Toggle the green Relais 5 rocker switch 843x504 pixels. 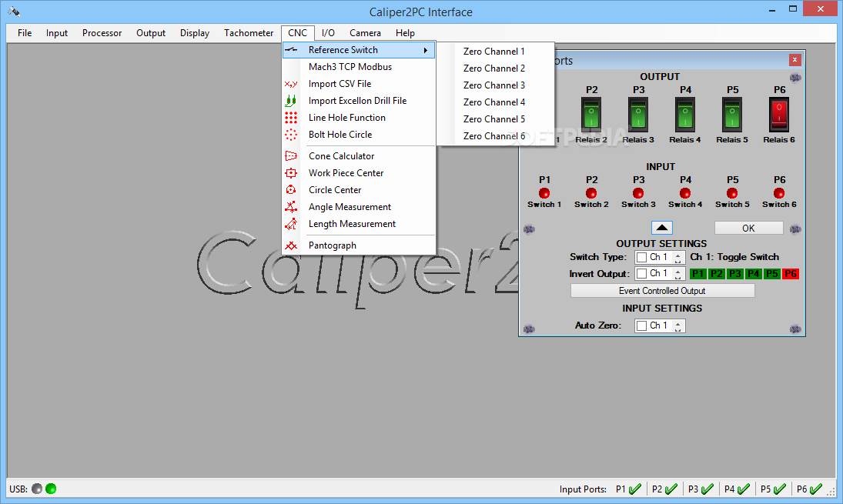tap(732, 115)
